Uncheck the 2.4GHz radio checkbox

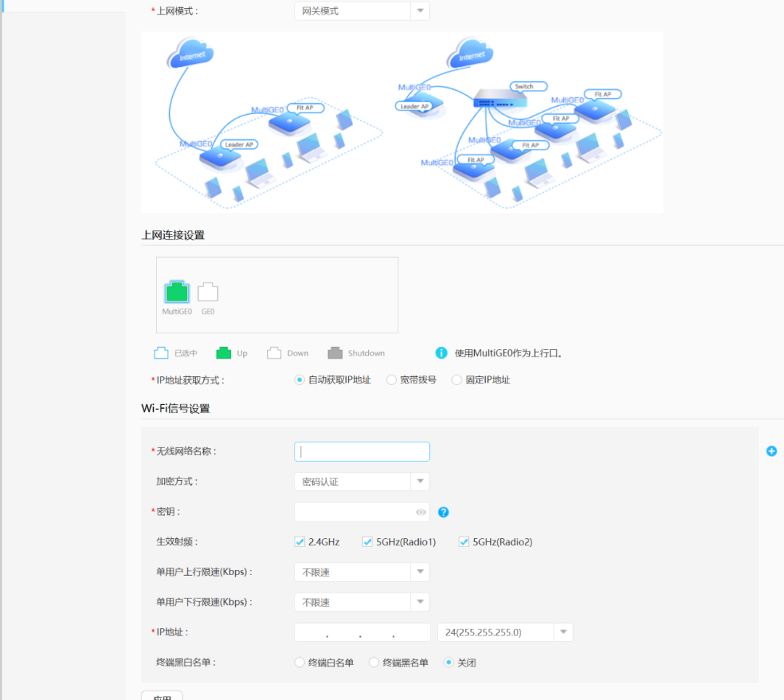[x=299, y=542]
